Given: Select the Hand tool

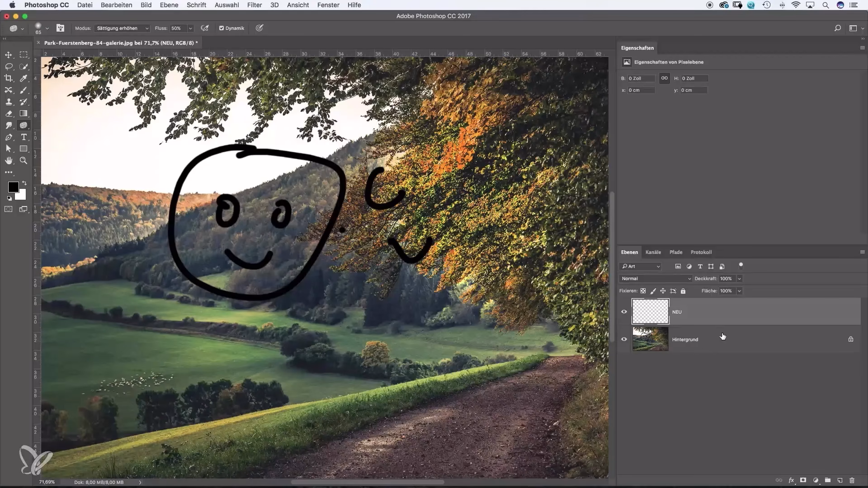Looking at the screenshot, I should click(9, 160).
